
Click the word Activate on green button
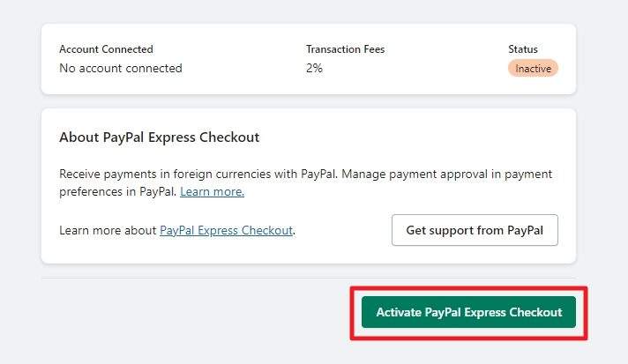(399, 312)
